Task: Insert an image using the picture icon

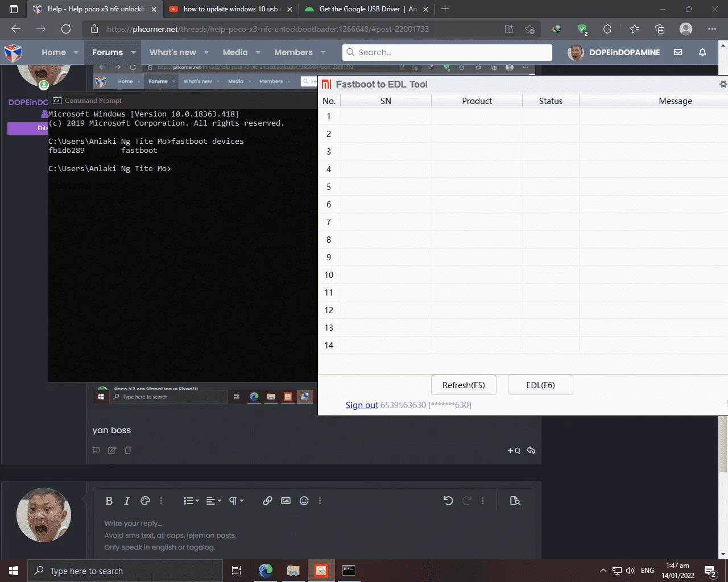Action: [286, 501]
